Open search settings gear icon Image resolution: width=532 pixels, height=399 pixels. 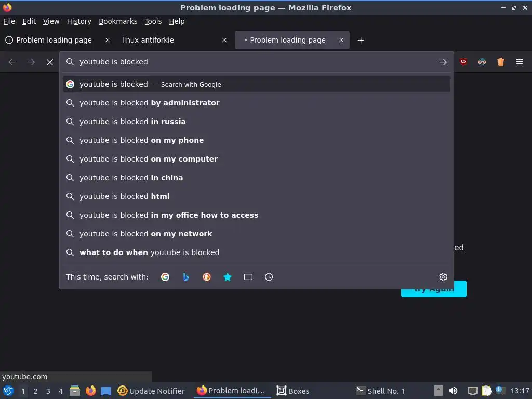click(443, 277)
